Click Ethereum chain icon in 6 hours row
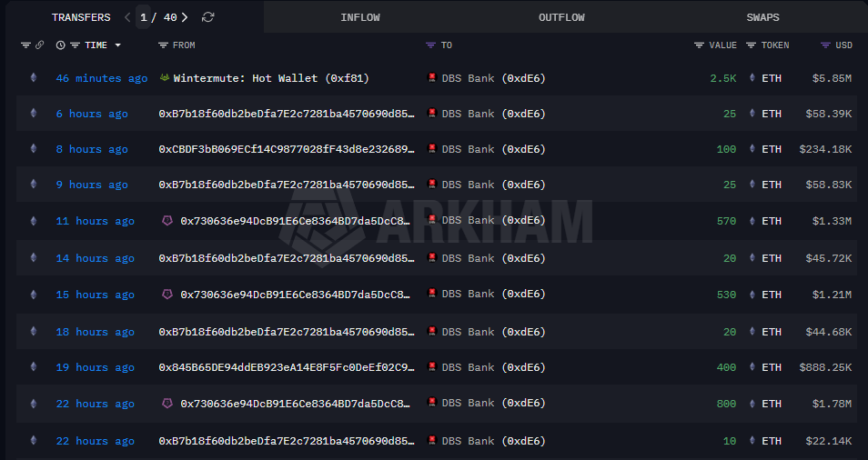The image size is (868, 460). coord(34,113)
